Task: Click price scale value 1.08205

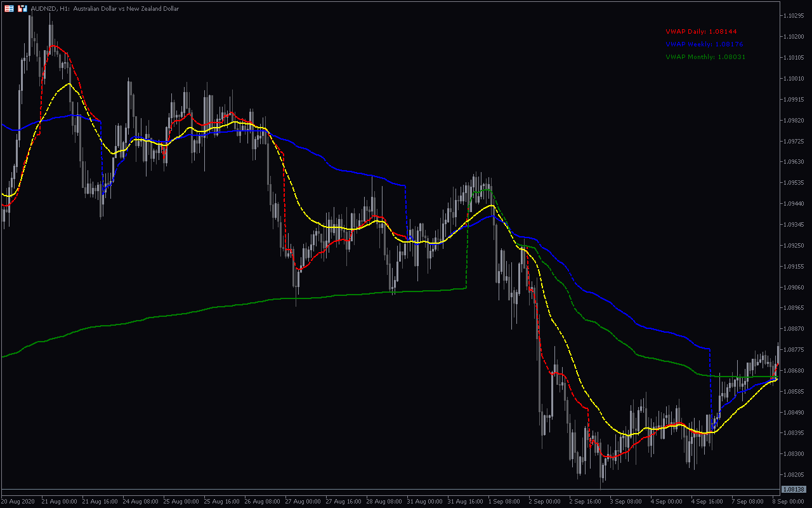Action: point(796,476)
